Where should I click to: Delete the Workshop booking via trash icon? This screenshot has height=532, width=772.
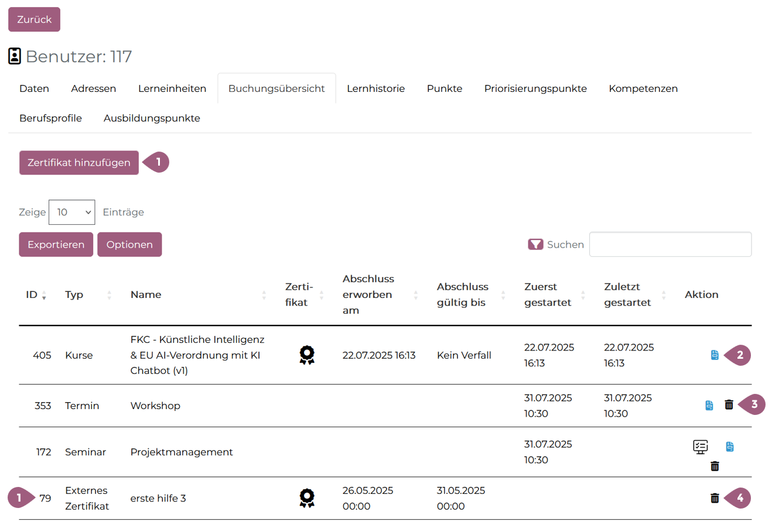[x=729, y=404]
